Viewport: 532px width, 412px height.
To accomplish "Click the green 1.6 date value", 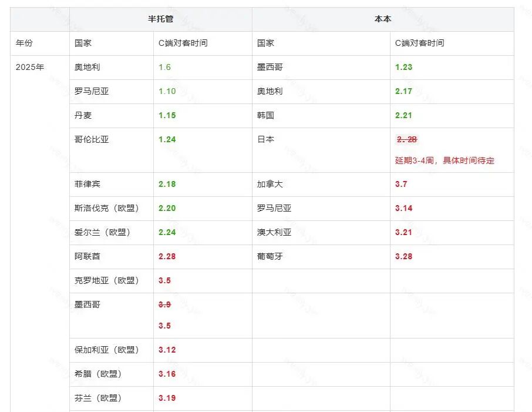I will click(166, 66).
